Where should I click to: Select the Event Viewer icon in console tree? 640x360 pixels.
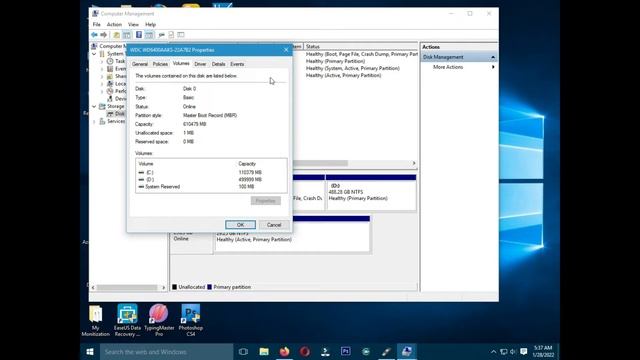[110, 69]
